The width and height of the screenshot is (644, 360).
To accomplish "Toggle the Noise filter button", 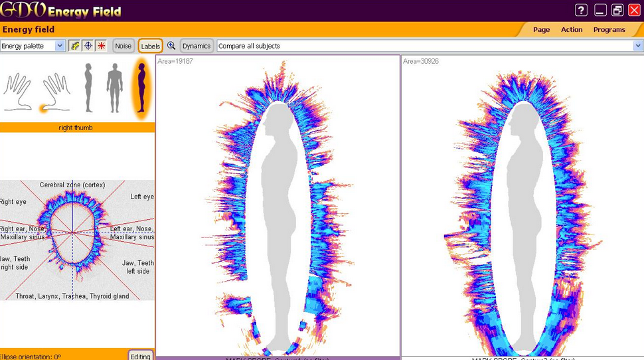I will pos(123,46).
